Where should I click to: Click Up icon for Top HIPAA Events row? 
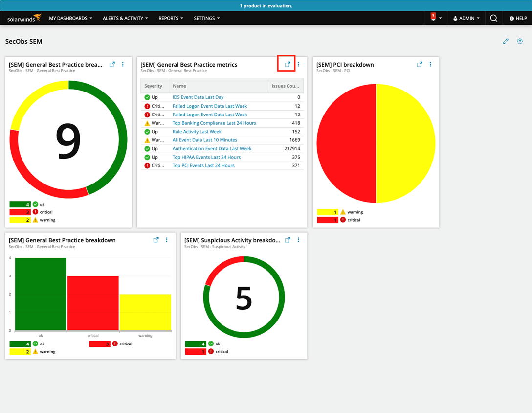click(x=147, y=157)
